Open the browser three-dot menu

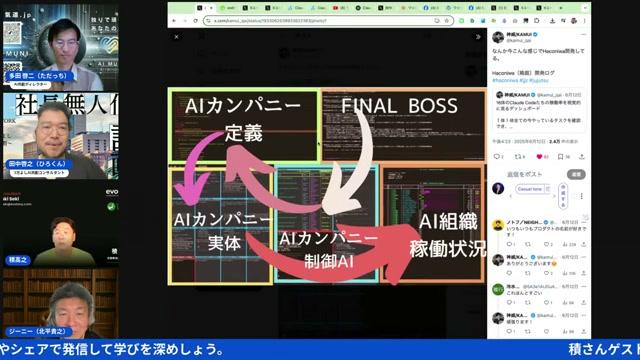(585, 20)
